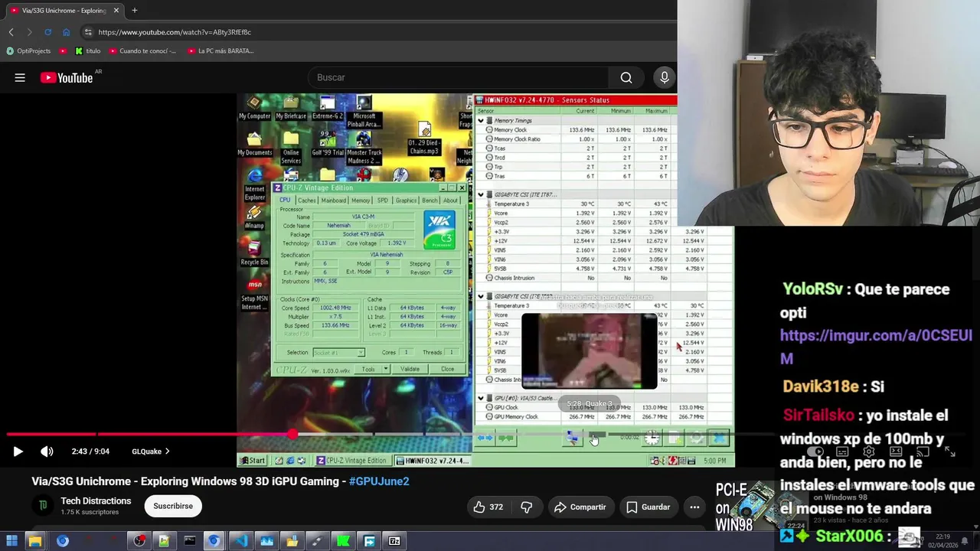Viewport: 980px width, 551px height.
Task: Open the Cuando te conocí bookmark
Action: pyautogui.click(x=142, y=51)
